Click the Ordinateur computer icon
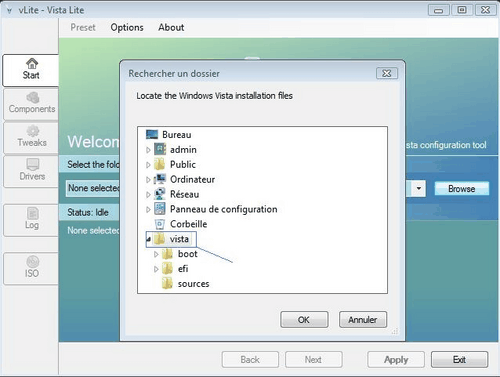The height and width of the screenshot is (377, 500). coord(160,179)
